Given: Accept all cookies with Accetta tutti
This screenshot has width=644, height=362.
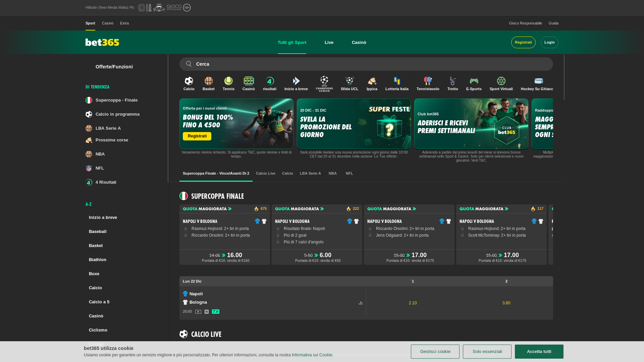Looking at the screenshot, I should (539, 352).
